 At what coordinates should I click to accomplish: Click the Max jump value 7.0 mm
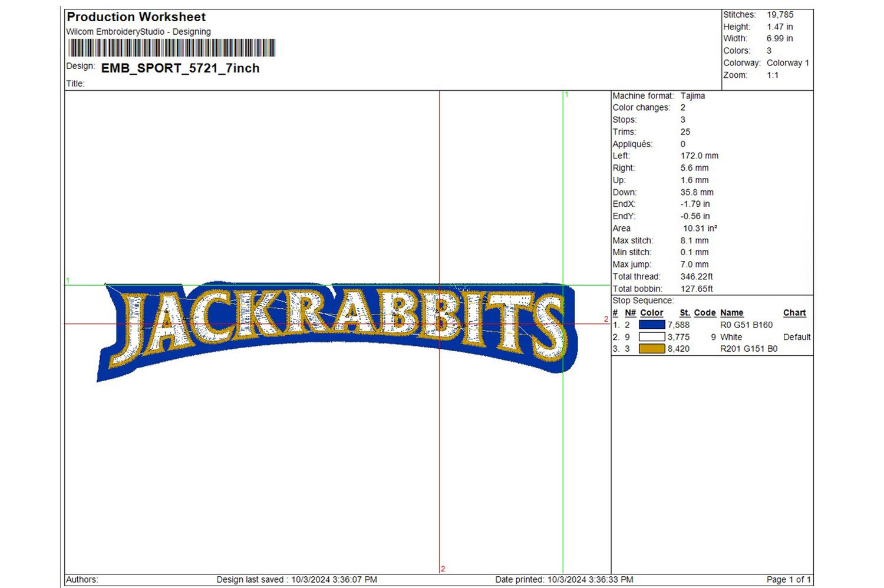(695, 265)
